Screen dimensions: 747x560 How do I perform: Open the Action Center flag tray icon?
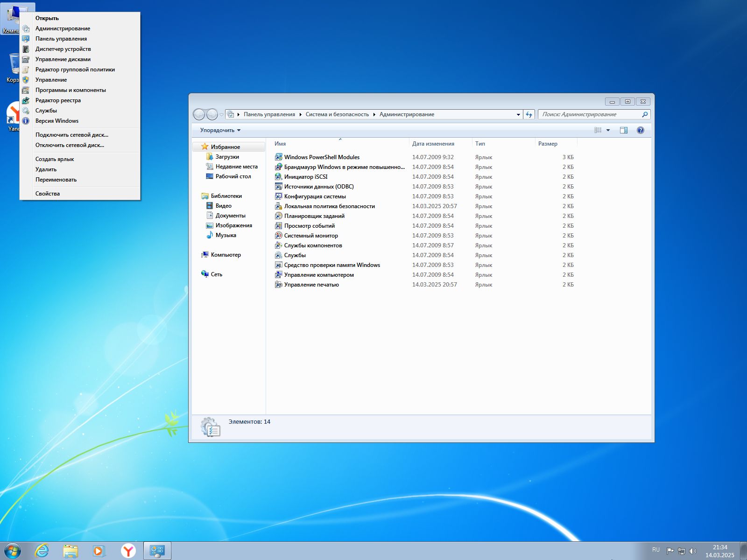point(670,551)
